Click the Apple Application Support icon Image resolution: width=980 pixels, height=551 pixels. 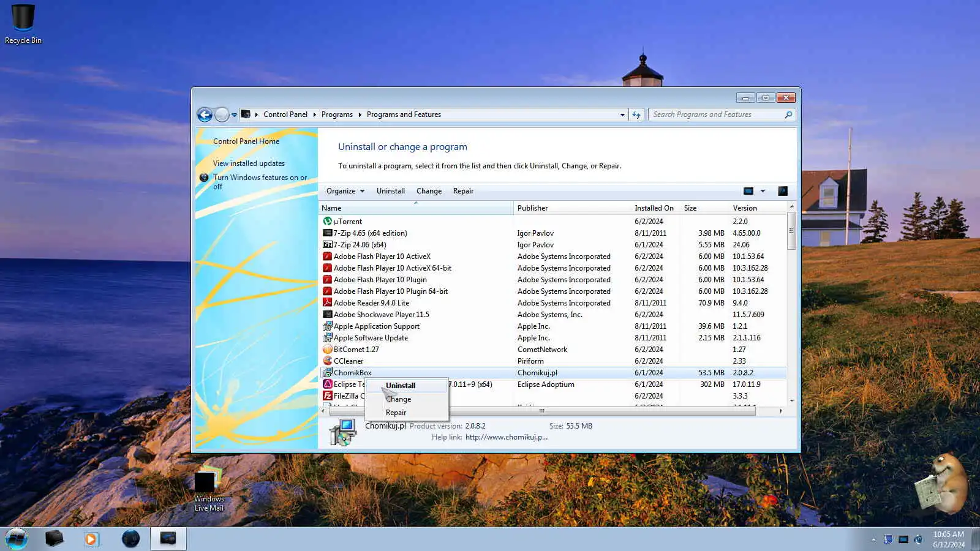[x=328, y=326]
